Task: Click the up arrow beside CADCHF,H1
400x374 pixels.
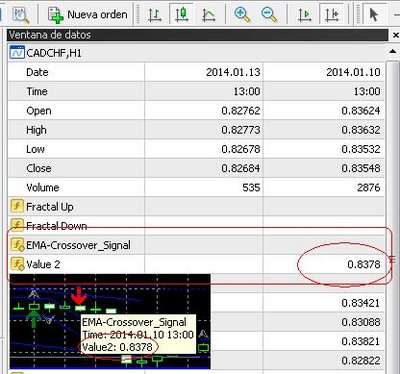Action: point(393,52)
